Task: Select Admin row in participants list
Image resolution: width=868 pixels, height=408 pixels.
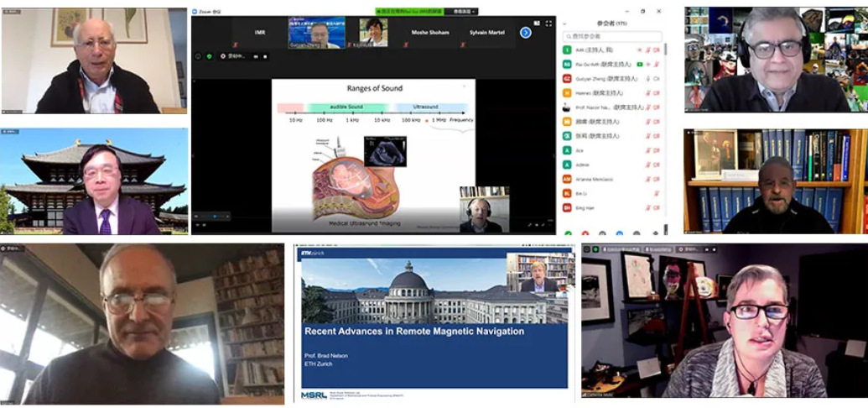Action: [x=611, y=165]
